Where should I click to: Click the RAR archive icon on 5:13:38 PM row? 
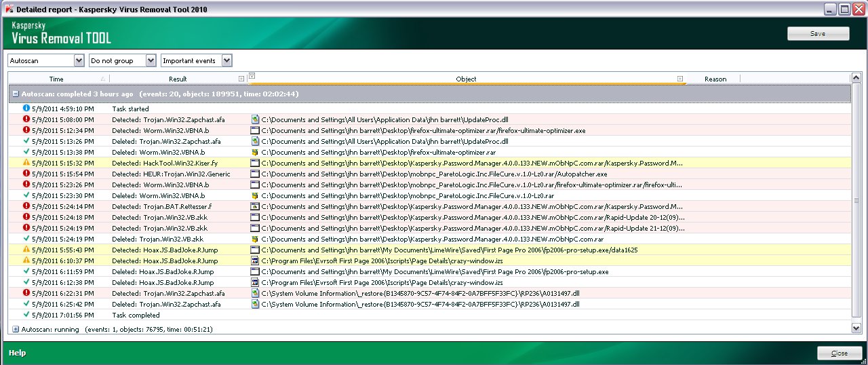click(x=255, y=152)
